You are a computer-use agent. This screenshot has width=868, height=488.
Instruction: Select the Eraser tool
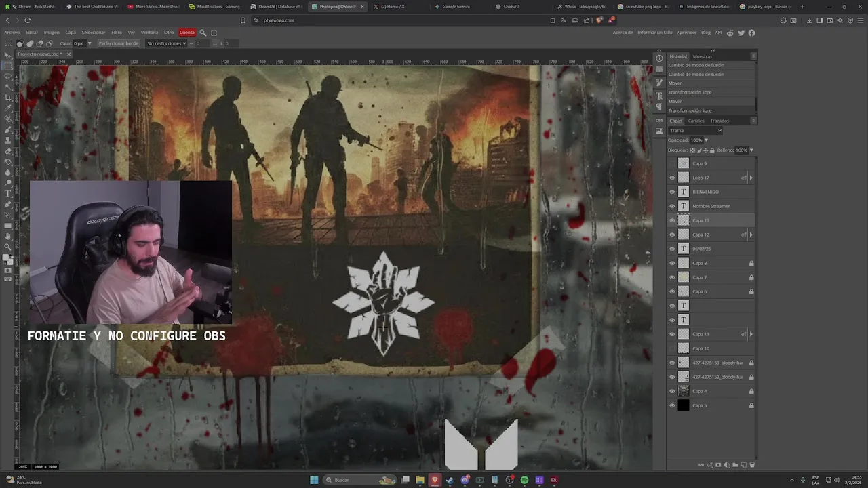tap(7, 150)
